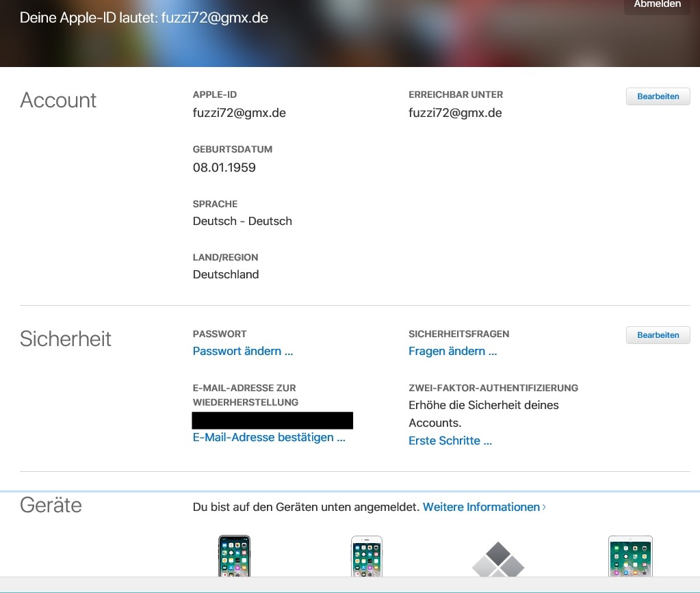
Task: Click the Passwort label
Action: [x=220, y=334]
